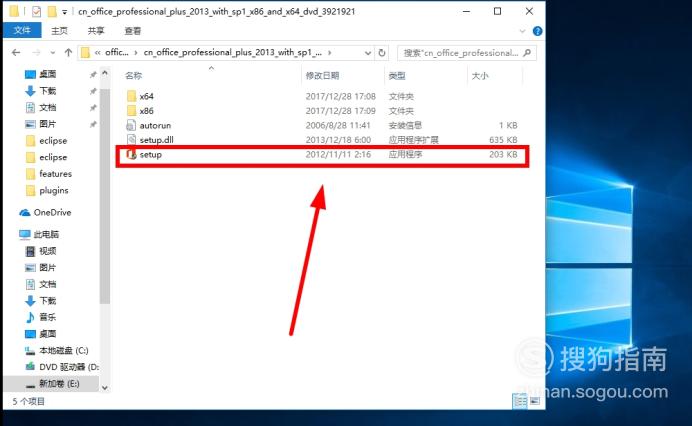Switch to the 查看 ribbon tab
This screenshot has width=692, height=426.
[x=132, y=30]
